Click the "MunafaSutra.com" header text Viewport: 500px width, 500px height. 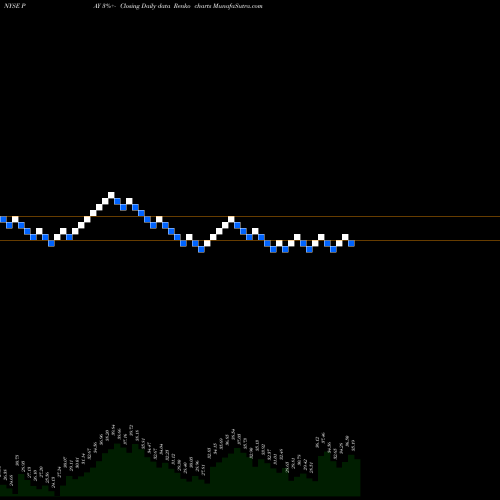point(238,6)
